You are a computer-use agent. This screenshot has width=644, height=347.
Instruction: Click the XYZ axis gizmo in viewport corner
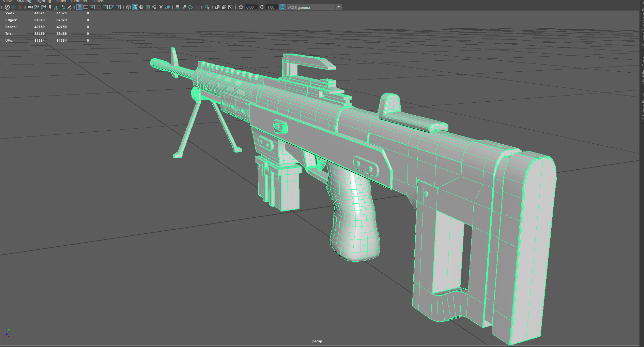click(6, 333)
